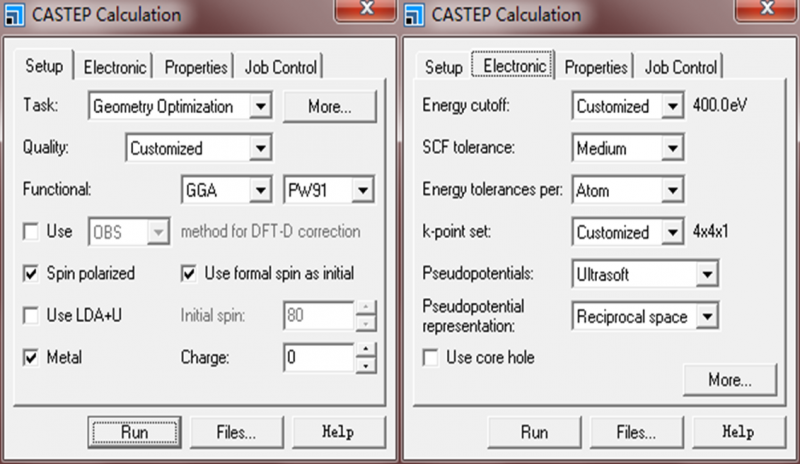Image resolution: width=800 pixels, height=464 pixels.
Task: Close the right CASTEP Calculation dialog
Action: (766, 9)
